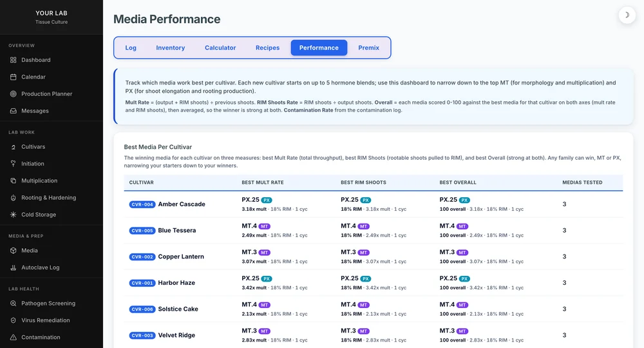This screenshot has width=644, height=348.
Task: Click the Best Mult Rate column header
Action: 263,182
